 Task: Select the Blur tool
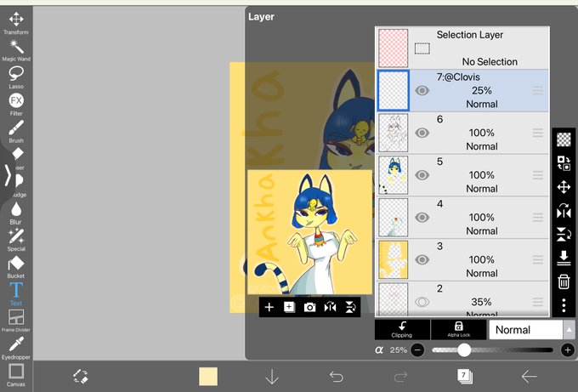(x=16, y=213)
